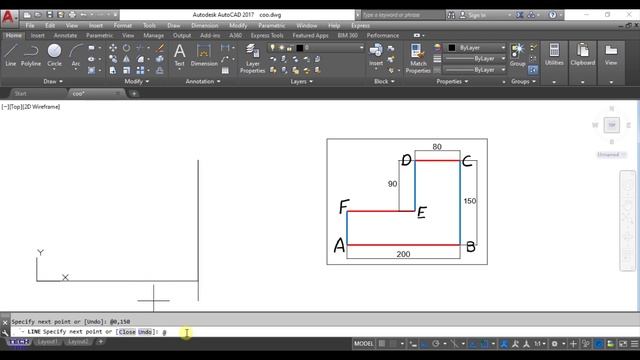Open the Format menu
Viewport: 640px width, 360px height.
coord(122,25)
